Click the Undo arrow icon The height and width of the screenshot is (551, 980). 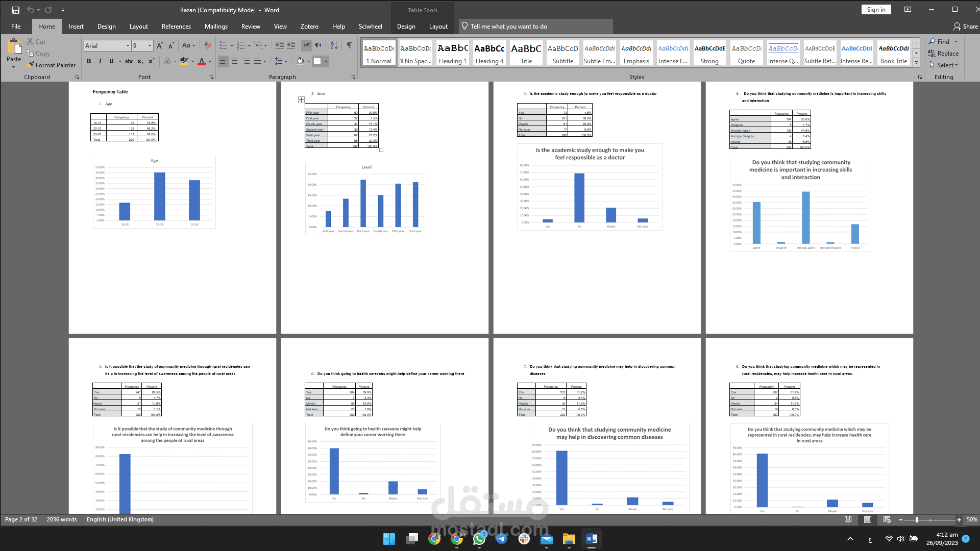pyautogui.click(x=31, y=10)
